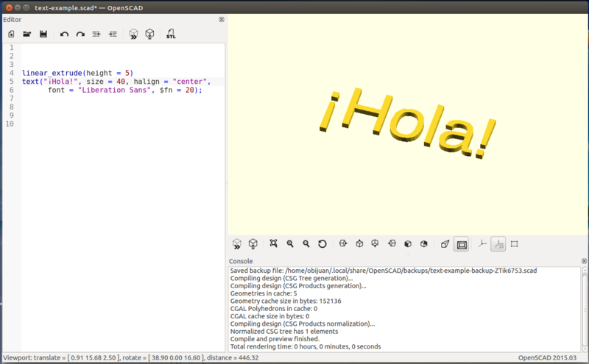Reset the 3D view rotation

[322, 243]
